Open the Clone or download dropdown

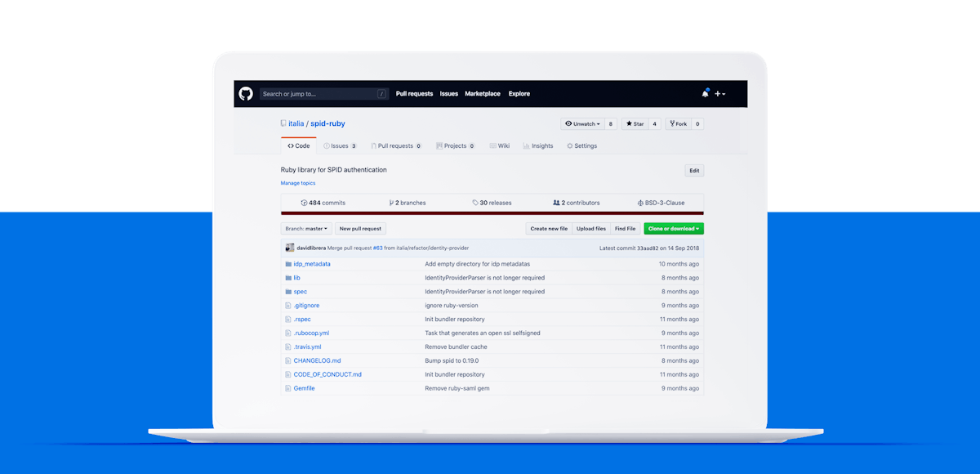tap(674, 229)
